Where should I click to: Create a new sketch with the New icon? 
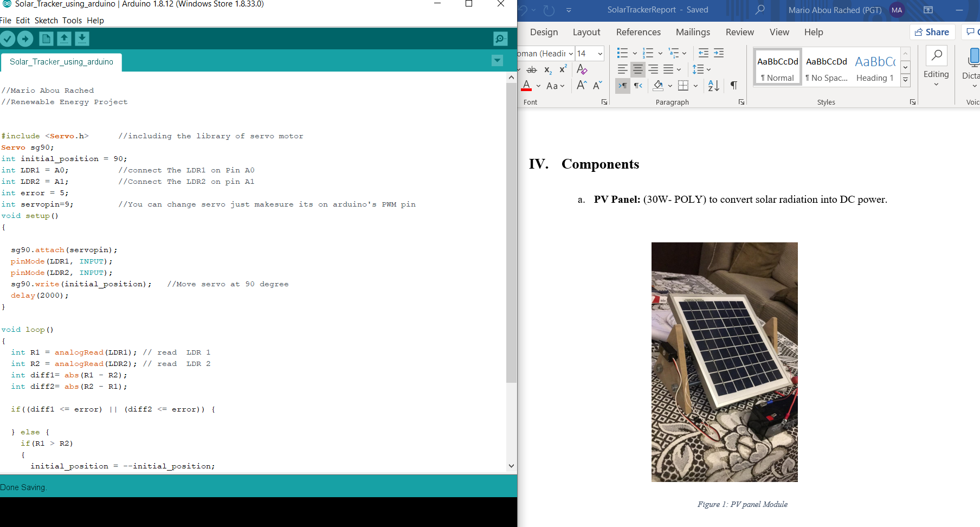(x=46, y=38)
